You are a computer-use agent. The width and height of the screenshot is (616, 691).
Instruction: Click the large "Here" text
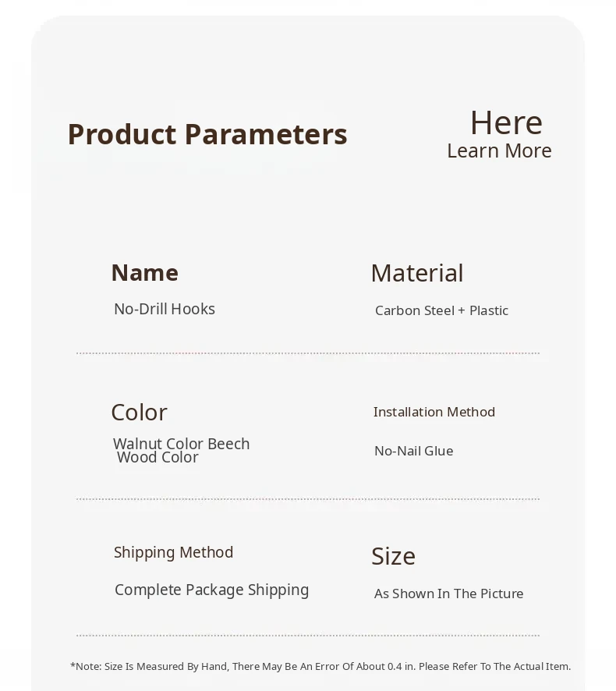(506, 123)
